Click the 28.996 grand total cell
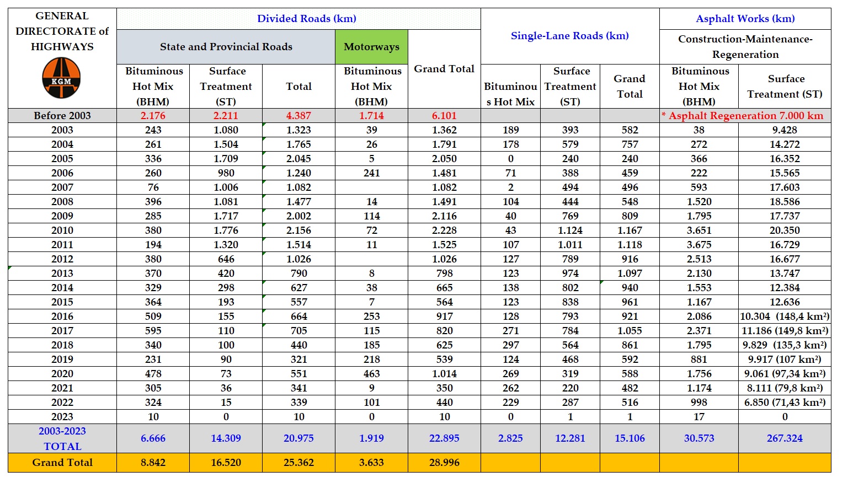Viewport: 848px width, 504px height. coord(444,463)
